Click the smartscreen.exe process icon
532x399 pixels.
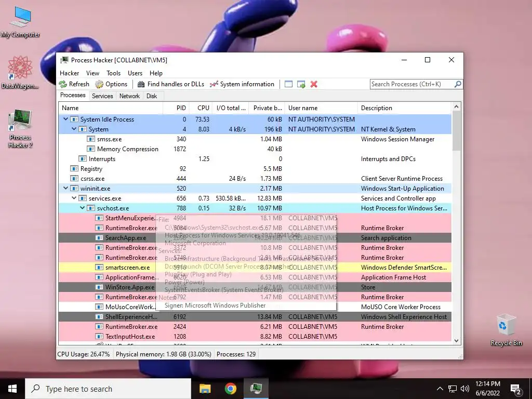pos(99,267)
